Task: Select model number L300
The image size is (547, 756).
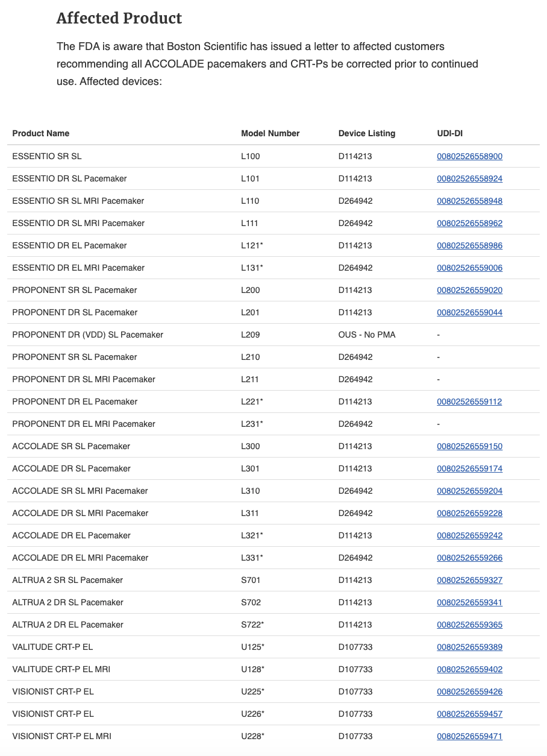Action: click(x=251, y=446)
